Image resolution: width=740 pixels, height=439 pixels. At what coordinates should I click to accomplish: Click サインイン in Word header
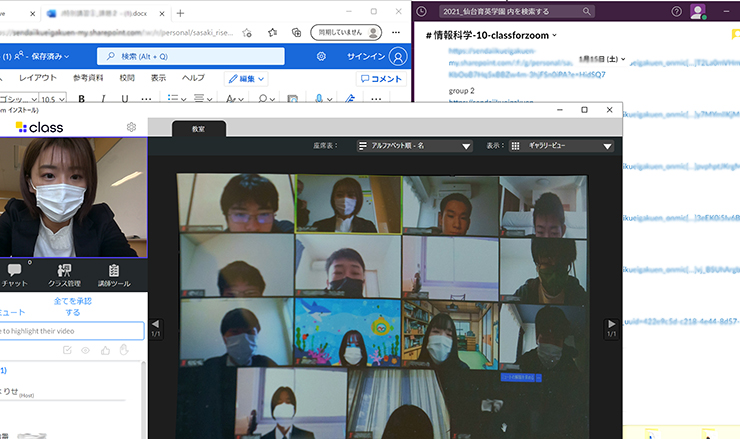click(366, 56)
